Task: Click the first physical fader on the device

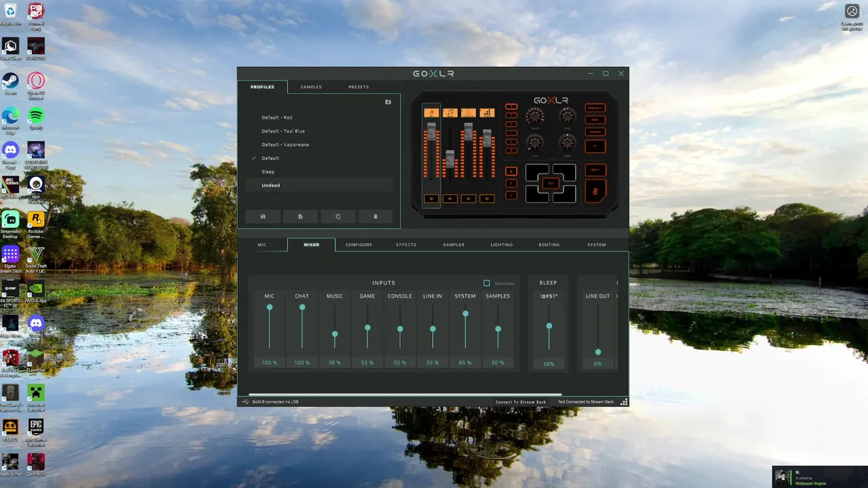Action: tap(431, 131)
